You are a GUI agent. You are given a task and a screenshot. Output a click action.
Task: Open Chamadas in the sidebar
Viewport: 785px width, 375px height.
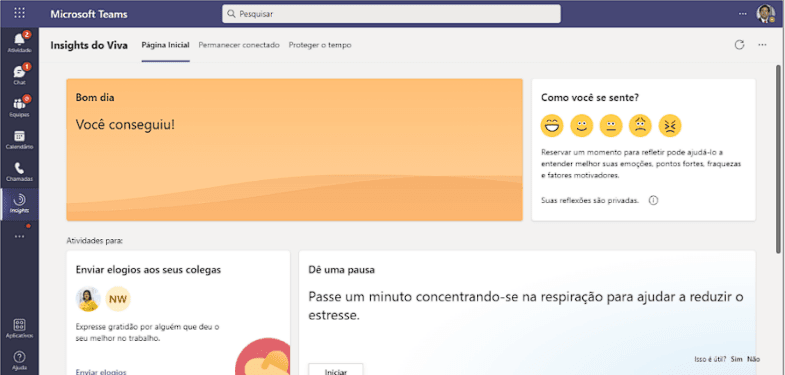[20, 172]
